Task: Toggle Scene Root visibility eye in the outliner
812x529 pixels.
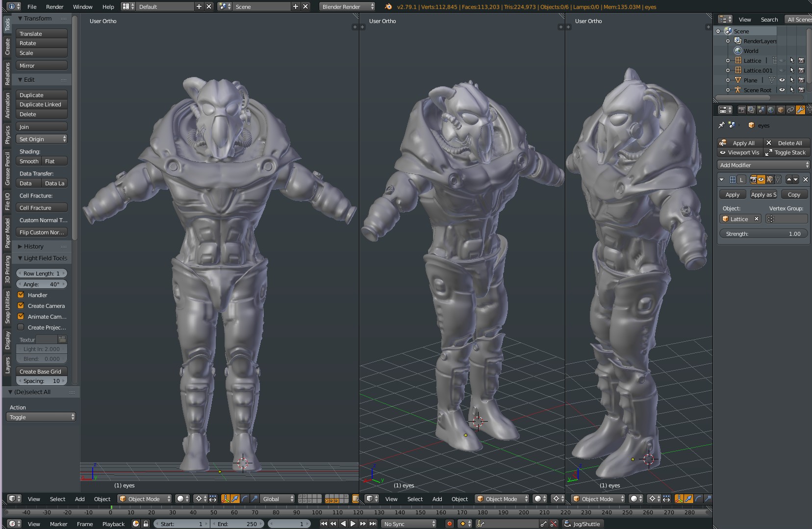Action: (x=782, y=90)
